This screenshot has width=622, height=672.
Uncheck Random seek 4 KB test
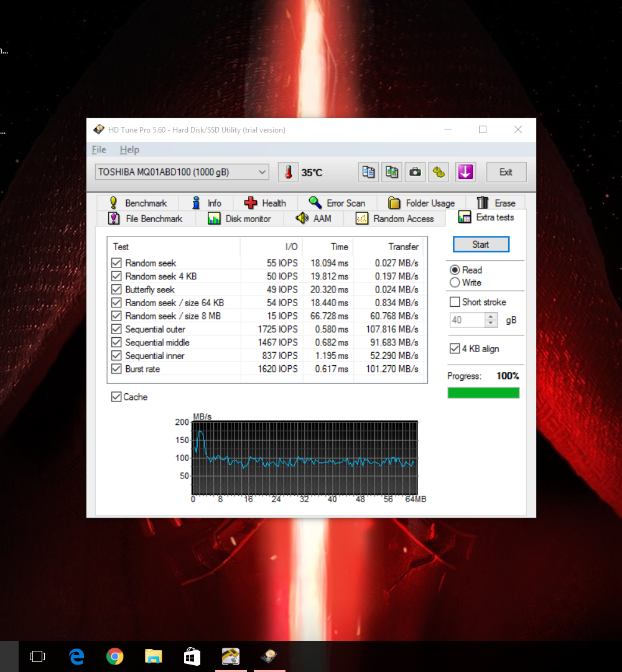point(116,276)
